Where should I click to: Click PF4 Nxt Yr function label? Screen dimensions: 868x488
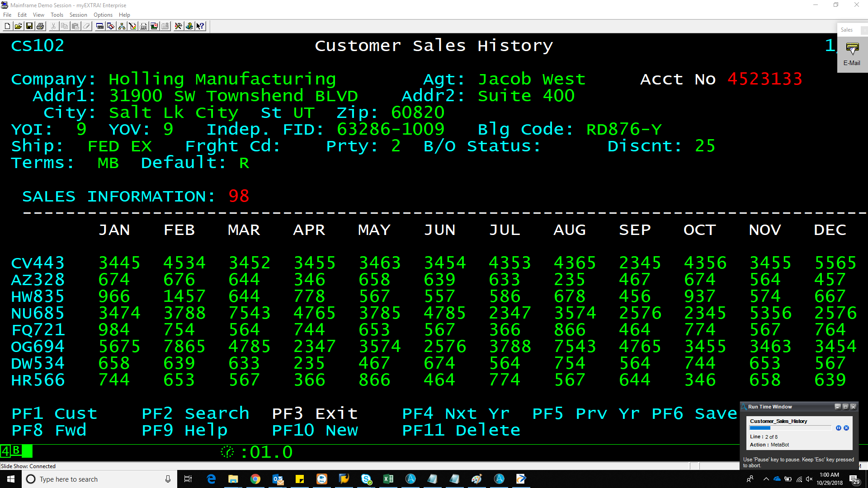455,413
